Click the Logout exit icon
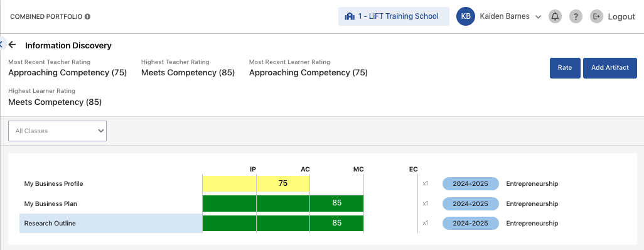The image size is (644, 250). coord(596,16)
